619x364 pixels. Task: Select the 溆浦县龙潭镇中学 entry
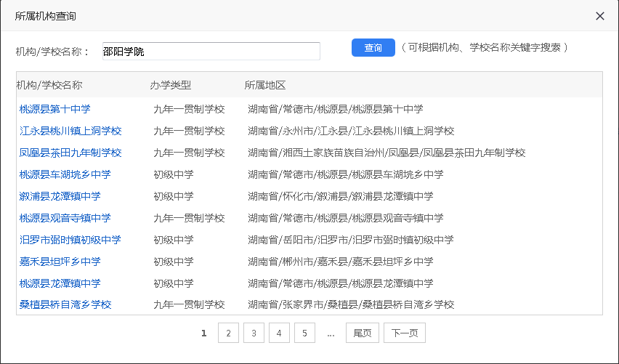pos(60,196)
